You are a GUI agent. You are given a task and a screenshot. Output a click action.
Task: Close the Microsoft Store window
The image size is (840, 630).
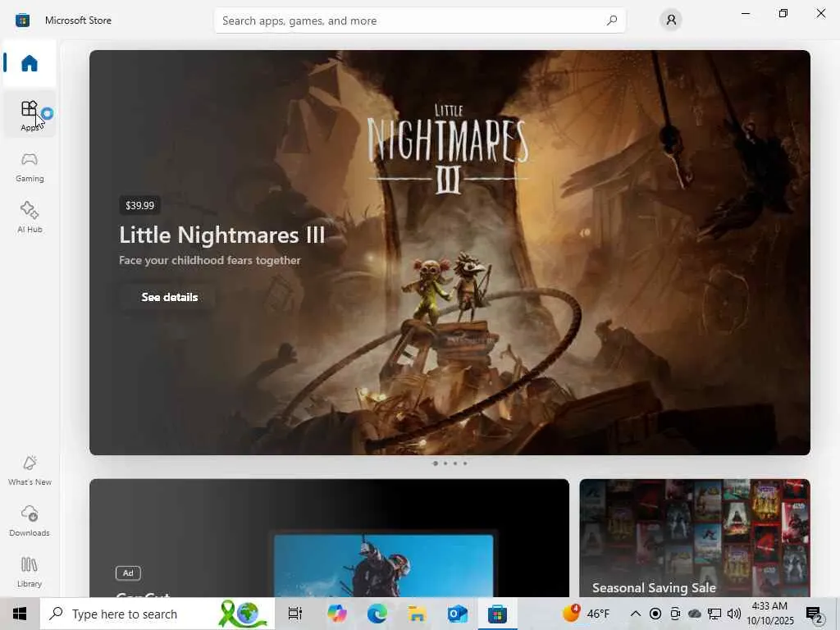(x=820, y=13)
